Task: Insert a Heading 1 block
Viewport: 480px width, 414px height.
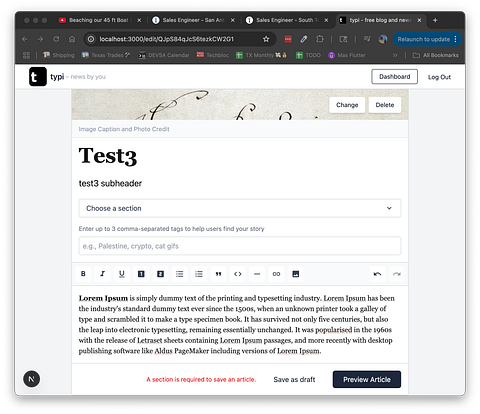Action: [141, 274]
